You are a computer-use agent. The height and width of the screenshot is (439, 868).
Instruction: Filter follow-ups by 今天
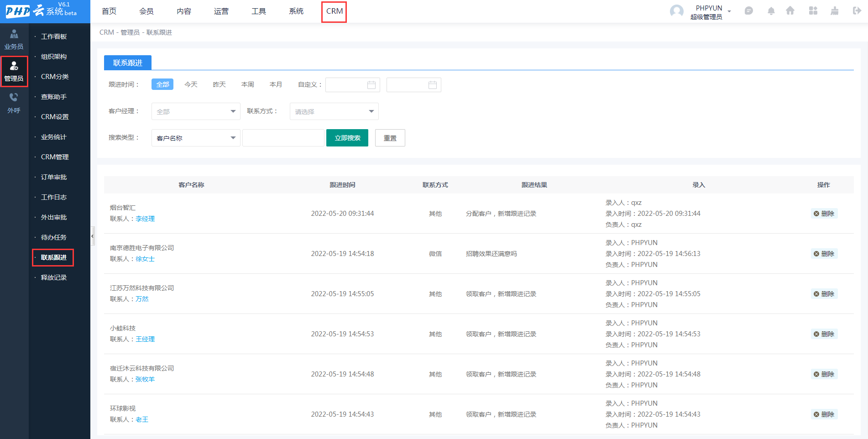[191, 84]
